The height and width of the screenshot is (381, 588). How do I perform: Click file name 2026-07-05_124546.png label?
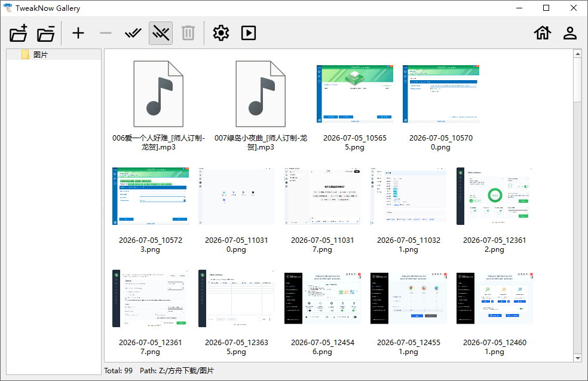point(323,348)
